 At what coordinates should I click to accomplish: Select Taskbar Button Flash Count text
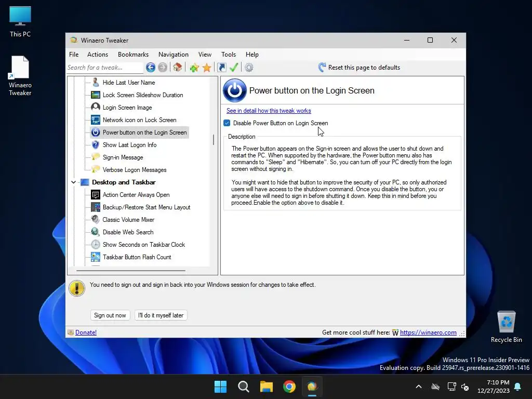[x=137, y=257]
